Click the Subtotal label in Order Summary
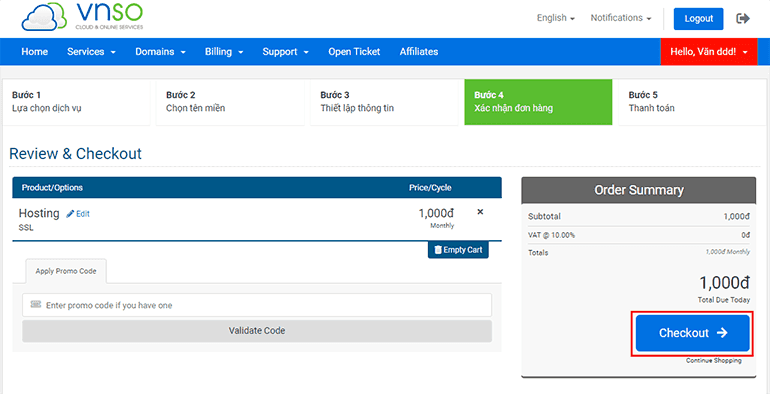Screen dimensions: 770x394 544,216
